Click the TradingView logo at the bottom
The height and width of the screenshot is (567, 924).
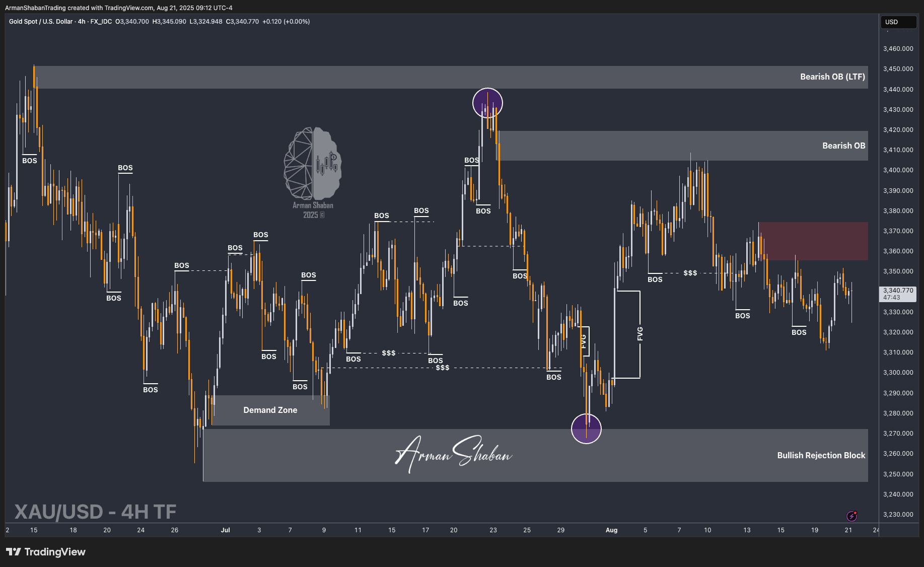[46, 552]
